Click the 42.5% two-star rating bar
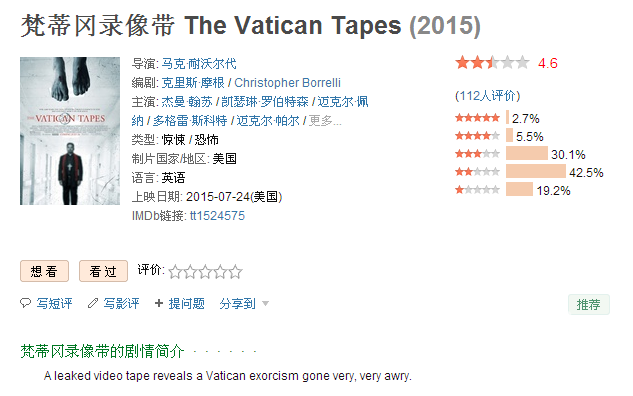The height and width of the screenshot is (396, 633). click(536, 172)
